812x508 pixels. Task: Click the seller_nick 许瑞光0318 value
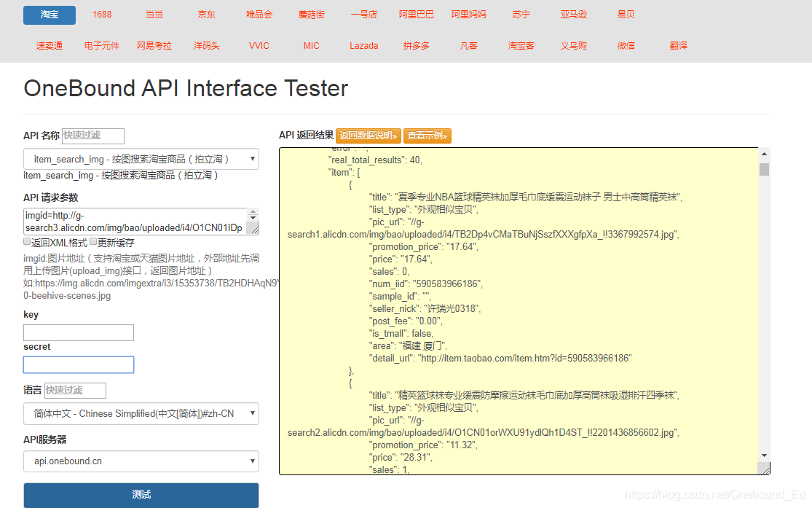click(452, 309)
